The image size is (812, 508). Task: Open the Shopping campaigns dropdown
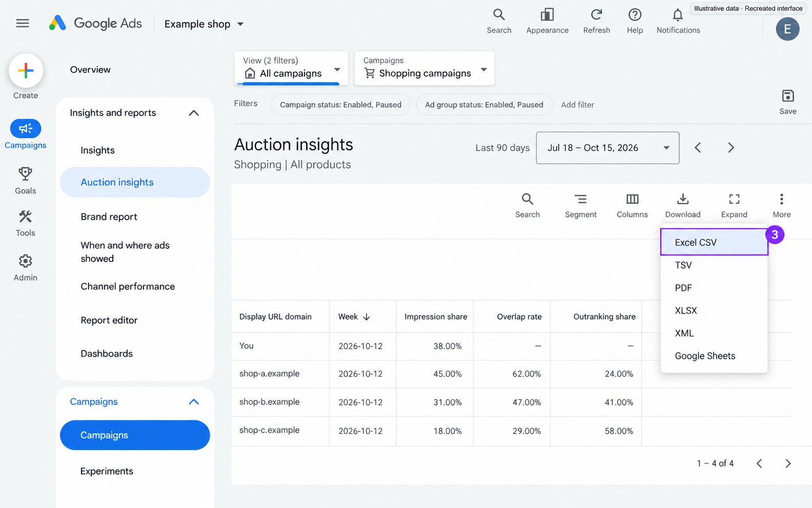tap(424, 68)
